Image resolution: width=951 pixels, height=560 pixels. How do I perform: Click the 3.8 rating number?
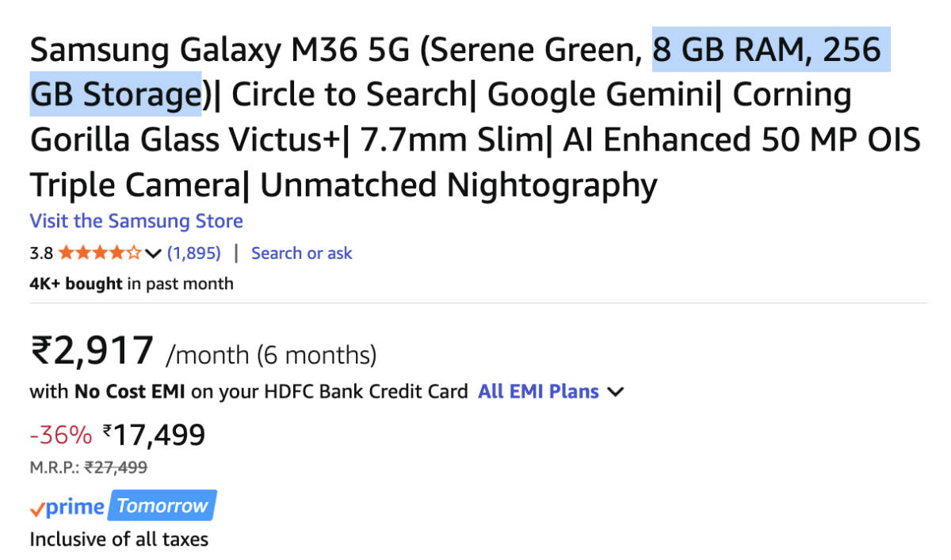coord(41,253)
